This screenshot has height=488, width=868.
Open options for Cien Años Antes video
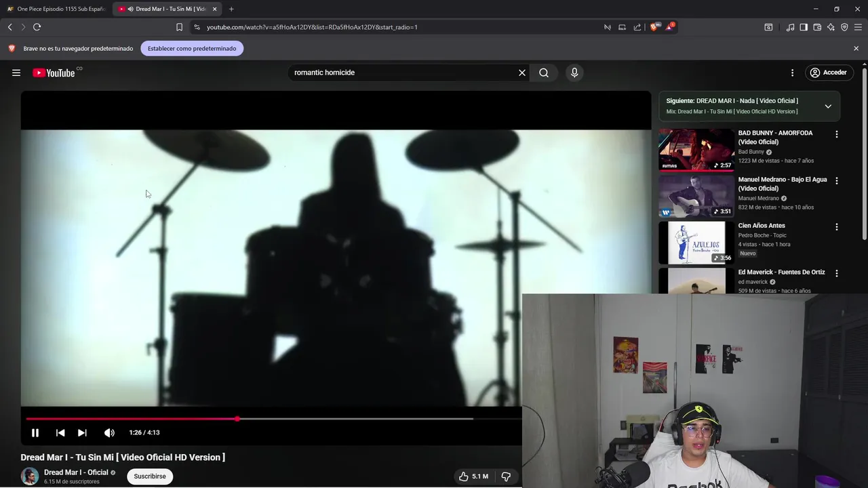[x=837, y=227]
